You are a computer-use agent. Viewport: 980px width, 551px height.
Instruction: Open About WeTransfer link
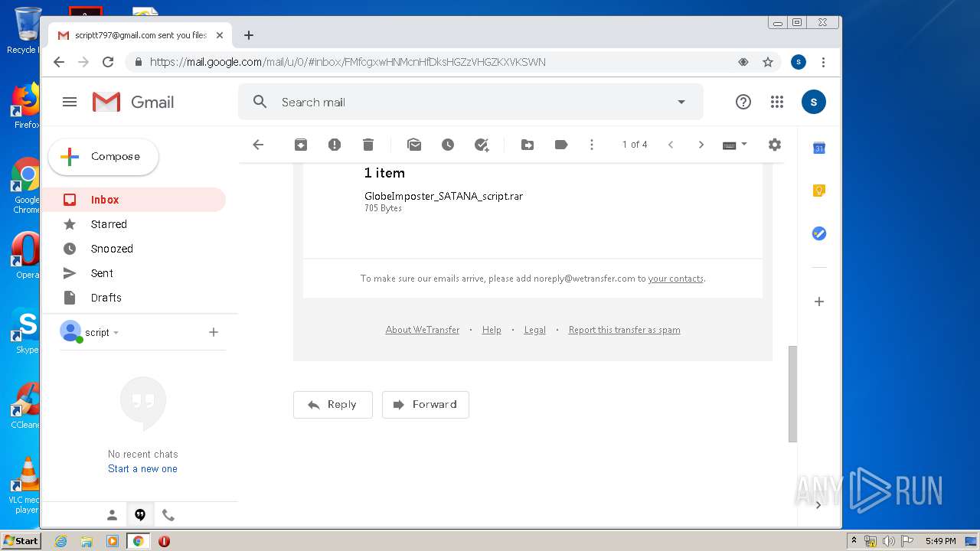tap(423, 330)
